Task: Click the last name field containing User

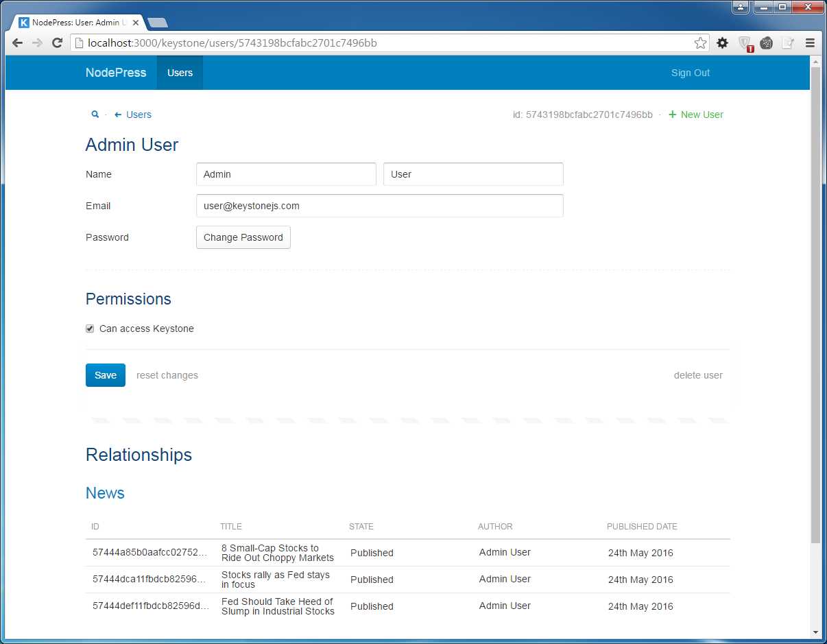Action: (x=473, y=174)
